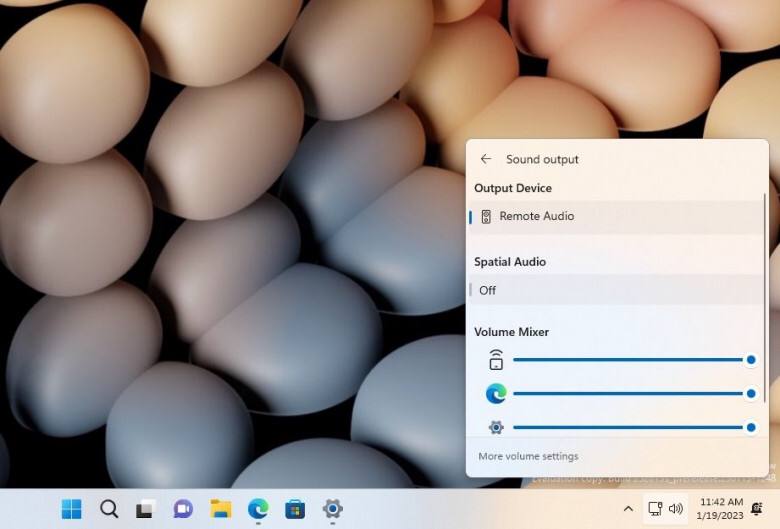The height and width of the screenshot is (529, 780).
Task: Open Settings app from the taskbar
Action: point(332,509)
